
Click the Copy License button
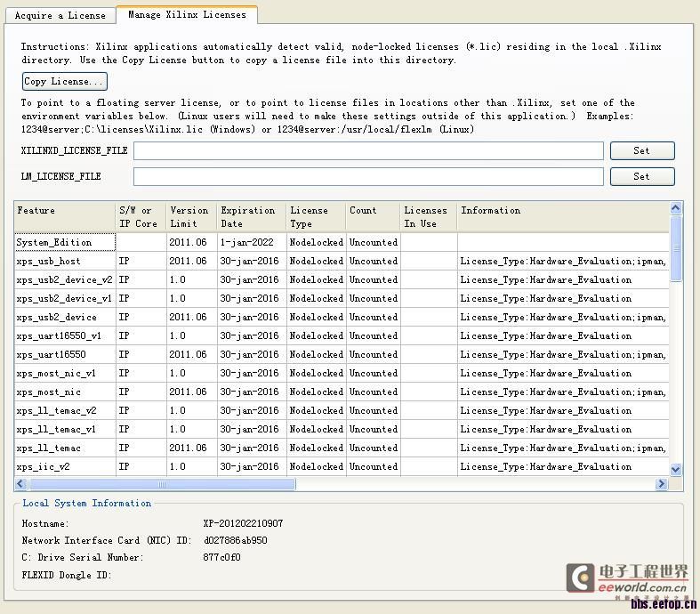[64, 82]
